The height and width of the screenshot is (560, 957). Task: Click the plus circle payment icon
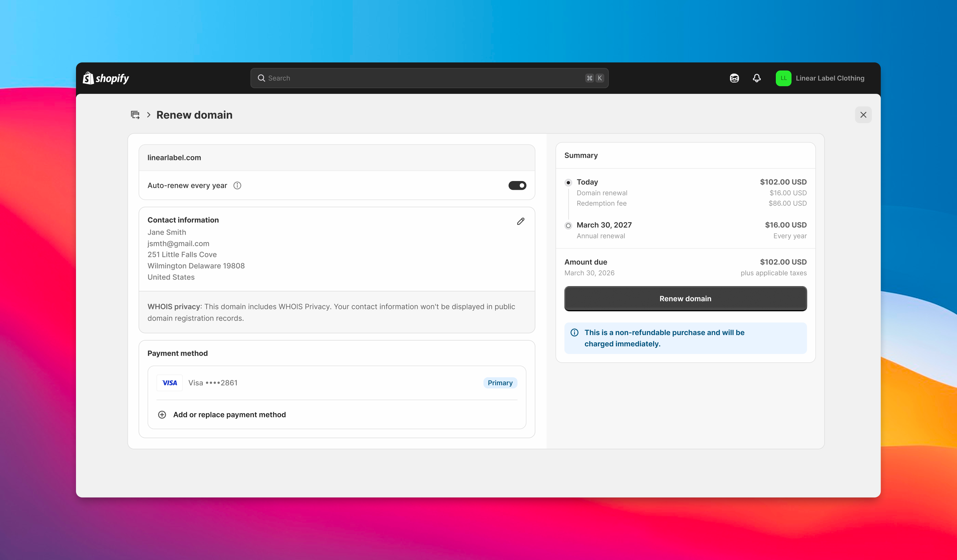tap(162, 415)
